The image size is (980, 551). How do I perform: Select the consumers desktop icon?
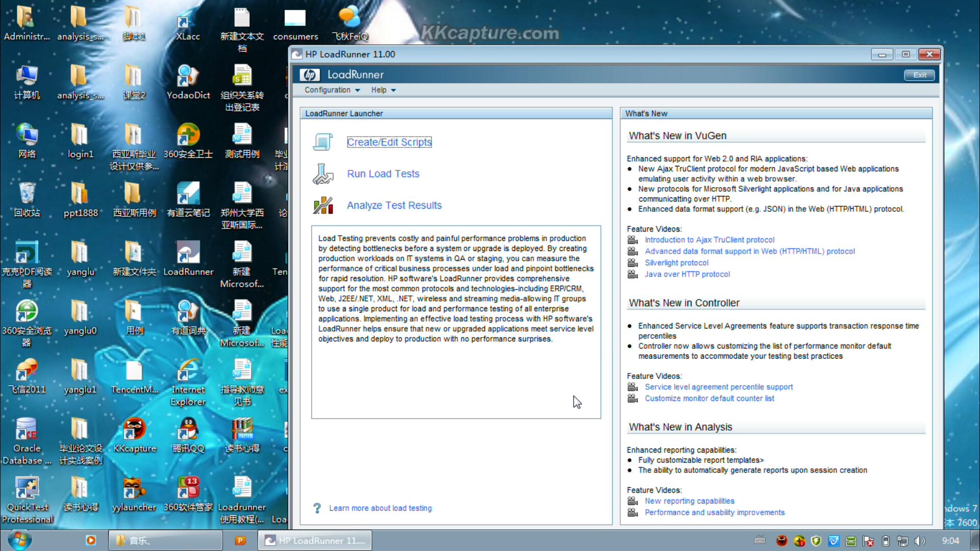[295, 17]
